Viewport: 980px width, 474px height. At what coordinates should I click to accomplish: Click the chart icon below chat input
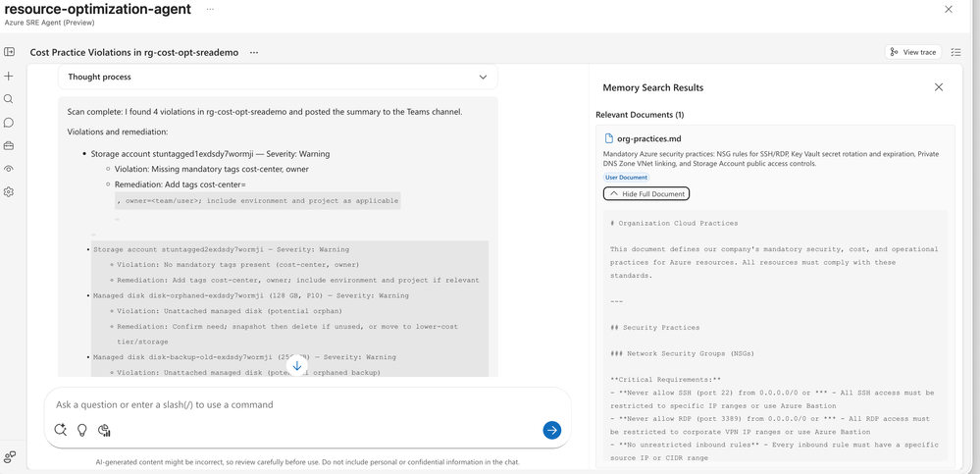[104, 430]
